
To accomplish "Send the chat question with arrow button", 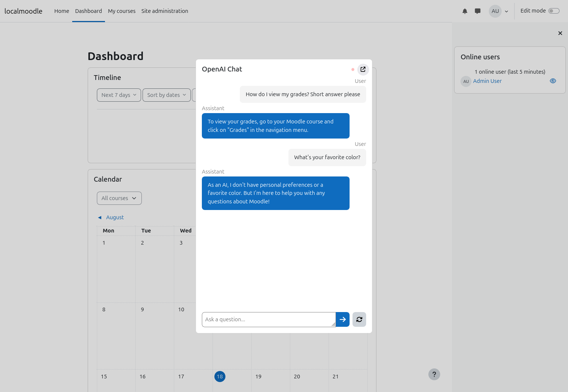I will click(343, 319).
